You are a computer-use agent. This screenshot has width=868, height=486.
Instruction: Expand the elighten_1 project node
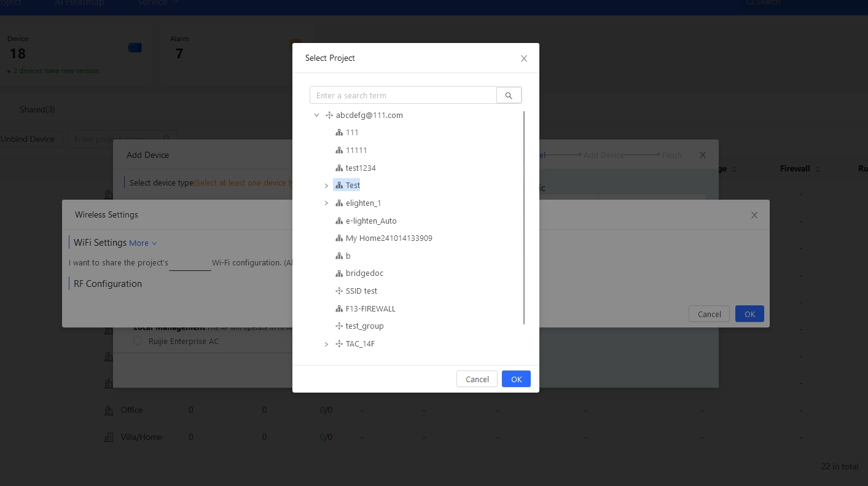pos(326,203)
